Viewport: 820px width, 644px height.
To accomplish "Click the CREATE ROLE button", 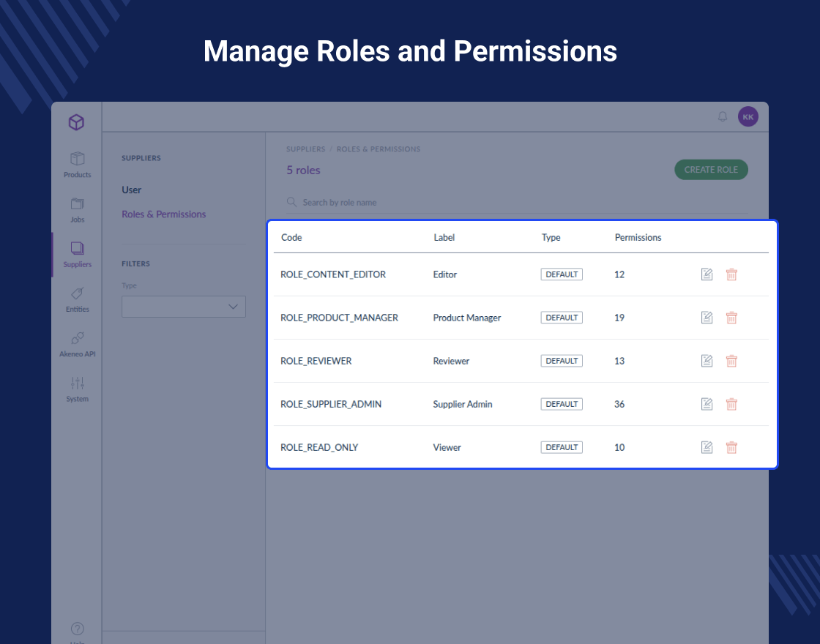I will [x=711, y=170].
